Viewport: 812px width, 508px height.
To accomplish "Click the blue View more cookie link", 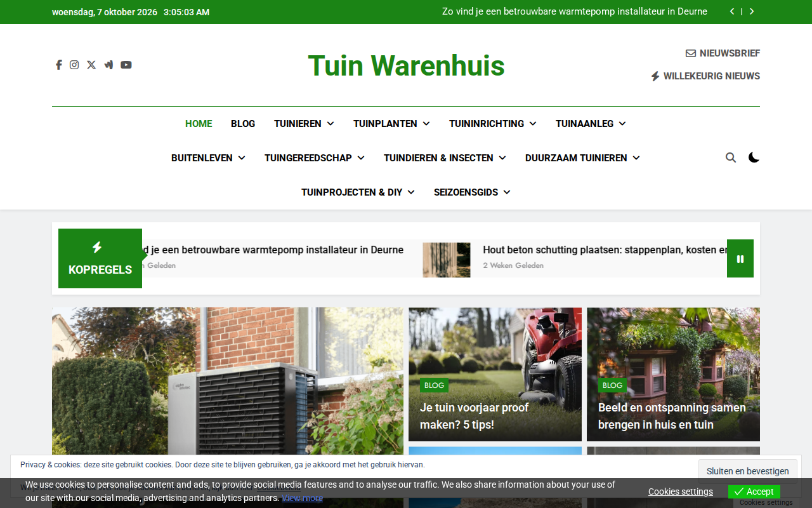I will [x=303, y=498].
